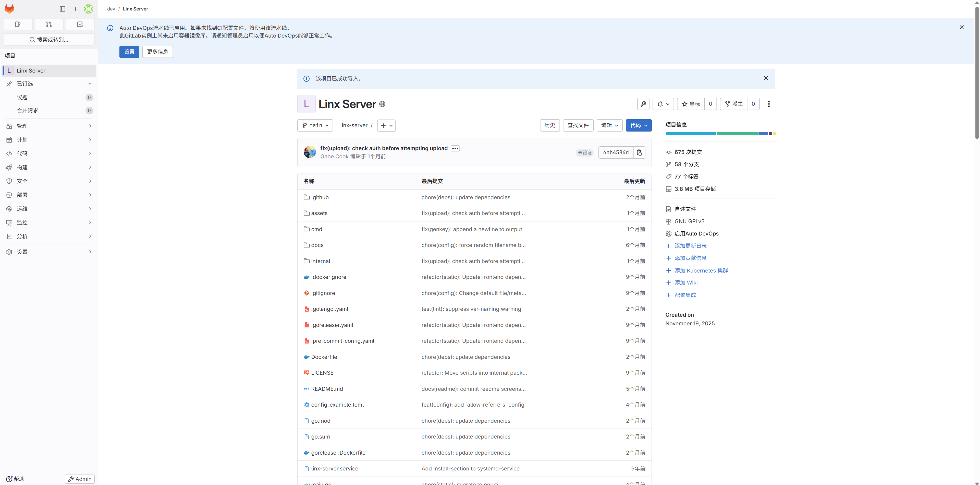The height and width of the screenshot is (485, 980).
Task: Star the Linx Server project
Action: [691, 104]
